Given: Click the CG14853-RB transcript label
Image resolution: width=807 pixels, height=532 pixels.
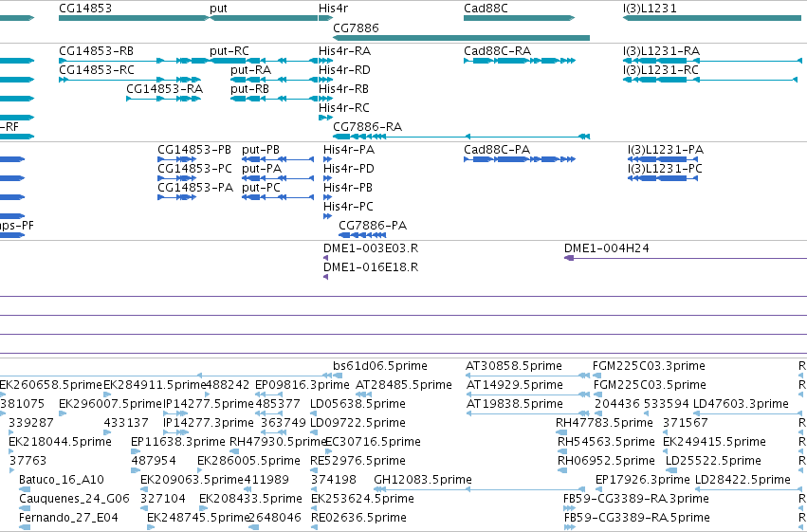Looking at the screenshot, I should point(96,51).
